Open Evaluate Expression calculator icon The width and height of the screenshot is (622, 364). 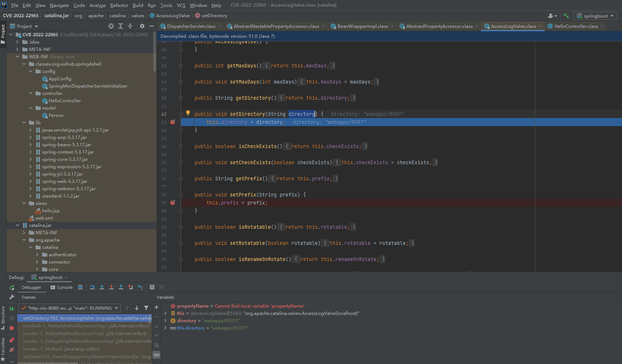pyautogui.click(x=152, y=287)
